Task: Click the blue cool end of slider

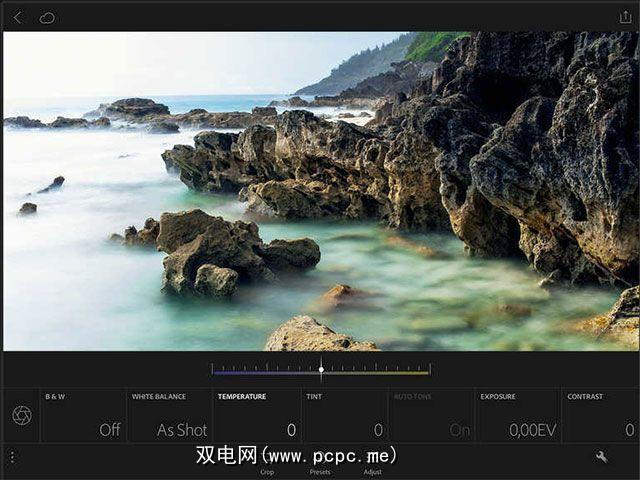Action: click(216, 372)
